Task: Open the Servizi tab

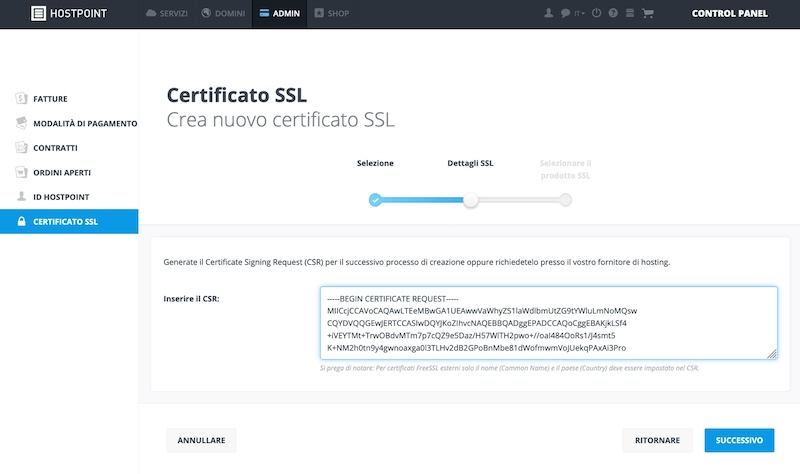Action: coord(167,13)
